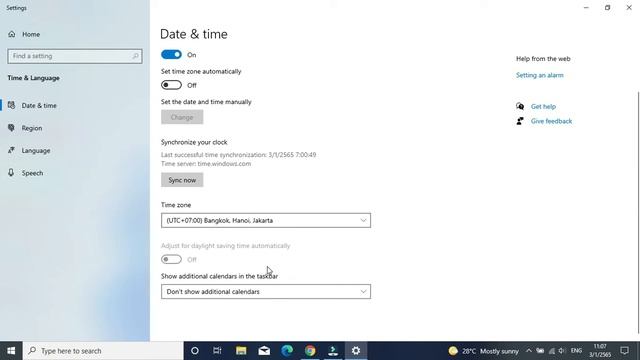640x360 pixels.
Task: Open the Windows Start menu
Action: (x=11, y=351)
